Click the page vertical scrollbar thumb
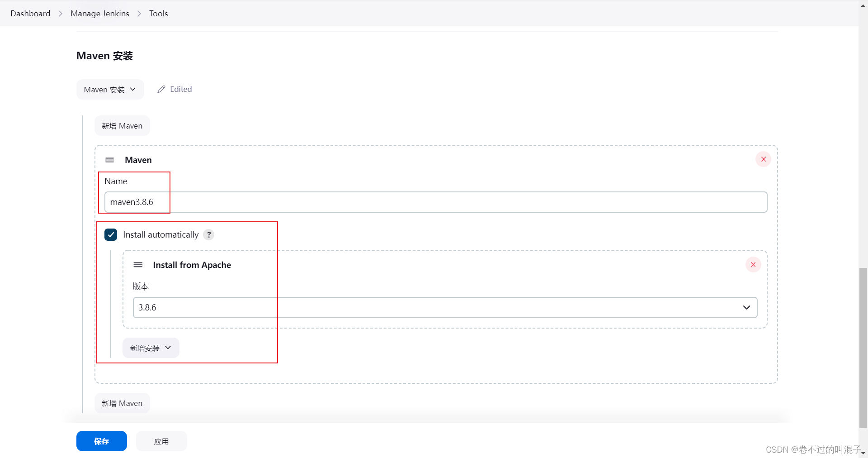This screenshot has width=868, height=458. [863, 347]
